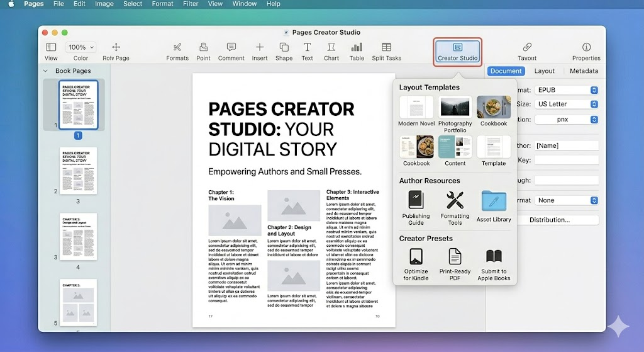Select the Point toolbar icon
Screen dimensions: 644x352
point(203,47)
